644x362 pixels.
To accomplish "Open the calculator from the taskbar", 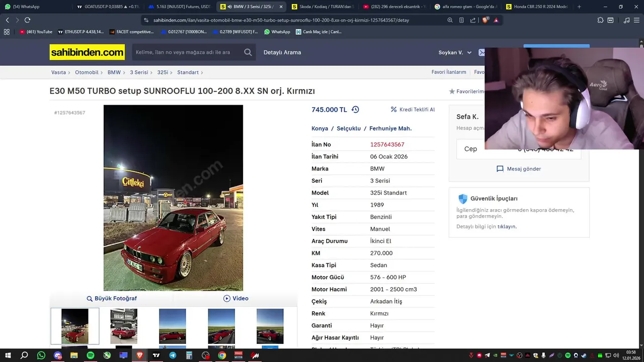I will click(x=189, y=355).
